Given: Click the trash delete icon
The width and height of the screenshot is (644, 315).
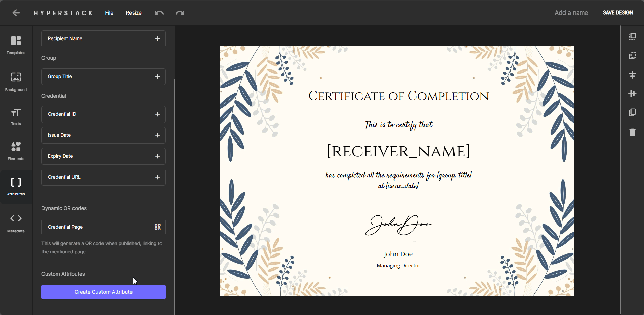Looking at the screenshot, I should [x=632, y=132].
